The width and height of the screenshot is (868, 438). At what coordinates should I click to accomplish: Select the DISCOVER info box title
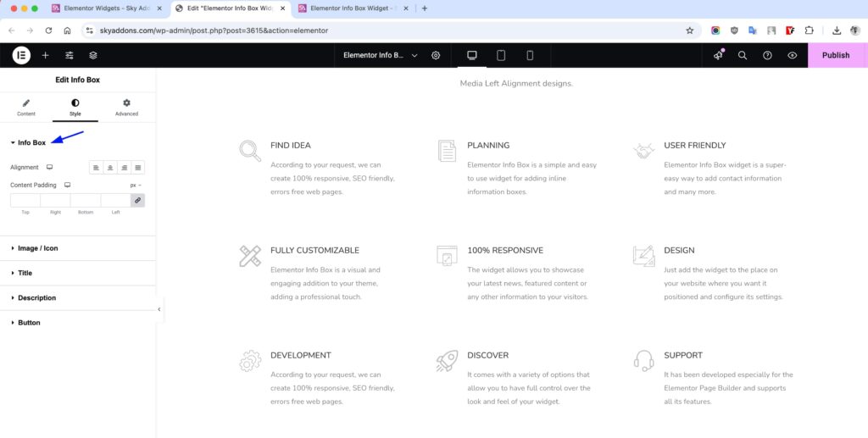pos(487,356)
